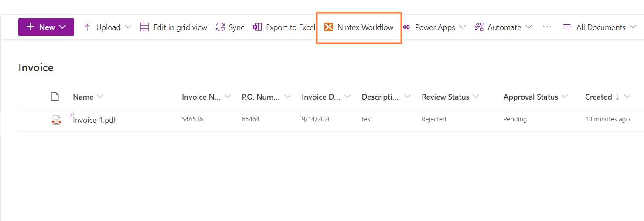
Task: Expand the New button chevron
Action: tap(62, 27)
